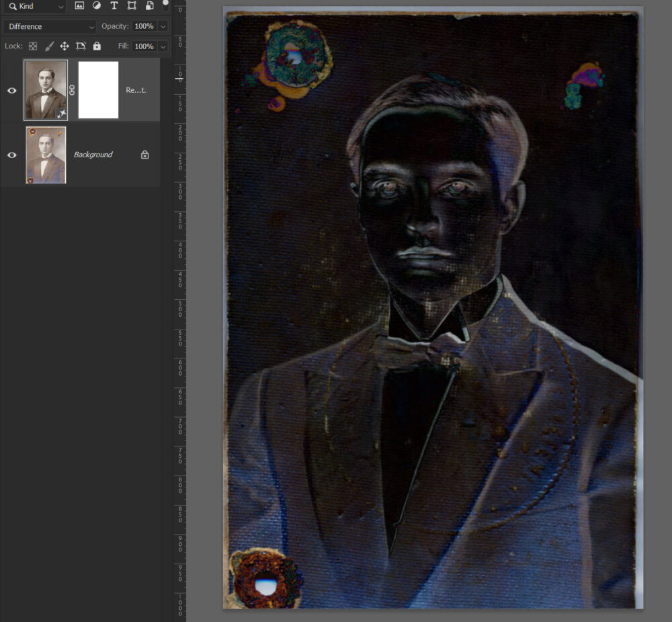The height and width of the screenshot is (622, 672).
Task: Select the white layer mask thumbnail
Action: click(x=98, y=90)
